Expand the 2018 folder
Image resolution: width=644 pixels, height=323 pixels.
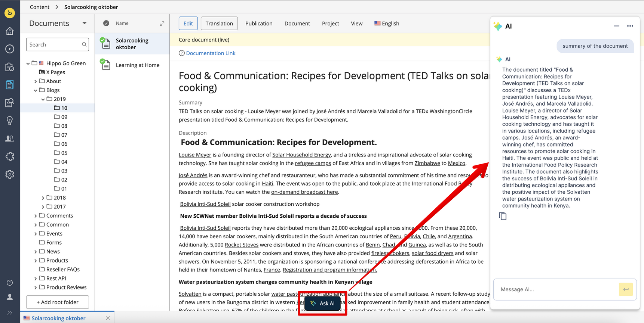pos(43,198)
